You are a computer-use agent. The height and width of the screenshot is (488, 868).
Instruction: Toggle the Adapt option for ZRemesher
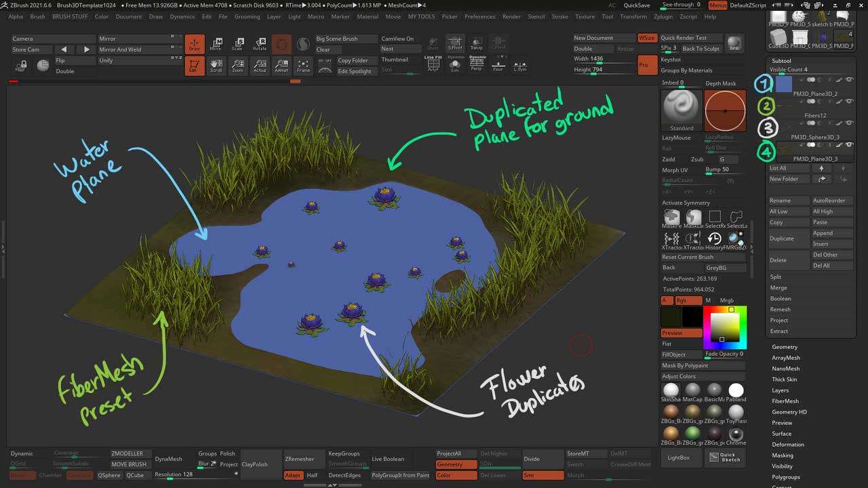293,475
